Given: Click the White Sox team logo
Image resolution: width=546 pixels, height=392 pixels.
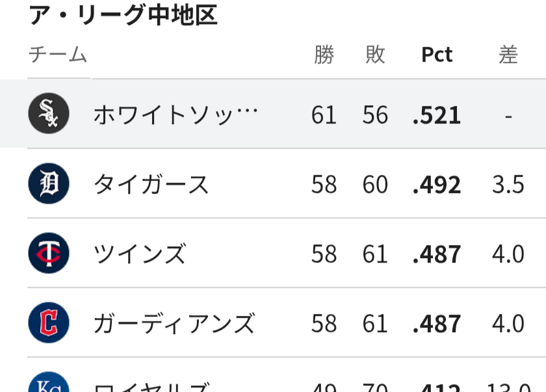Looking at the screenshot, I should (49, 114).
